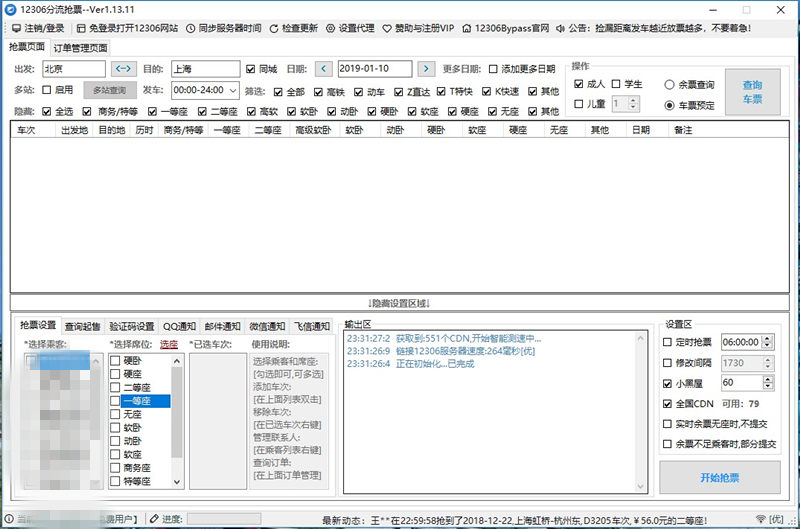This screenshot has height=529, width=800.
Task: Click the 目的 station input field
Action: point(206,68)
